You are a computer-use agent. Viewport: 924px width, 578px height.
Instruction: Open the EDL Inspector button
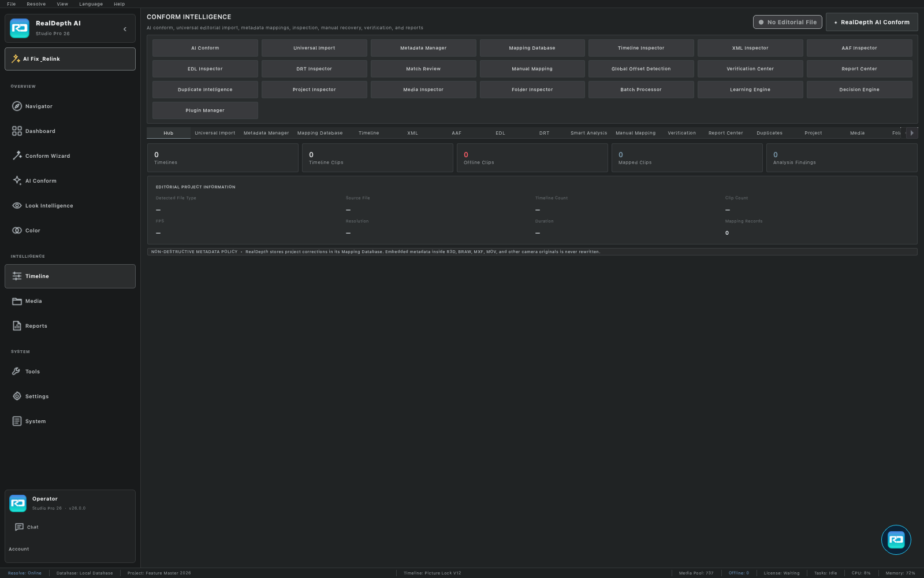point(205,69)
